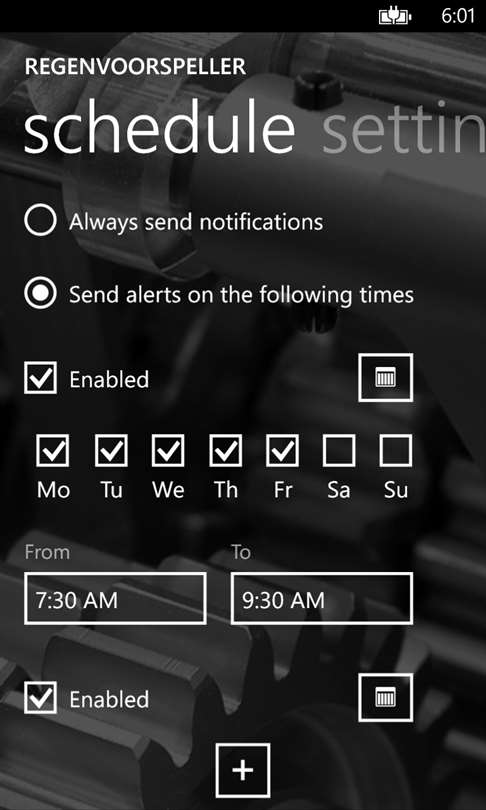Tap the delete icon for the second schedule

coord(385,697)
